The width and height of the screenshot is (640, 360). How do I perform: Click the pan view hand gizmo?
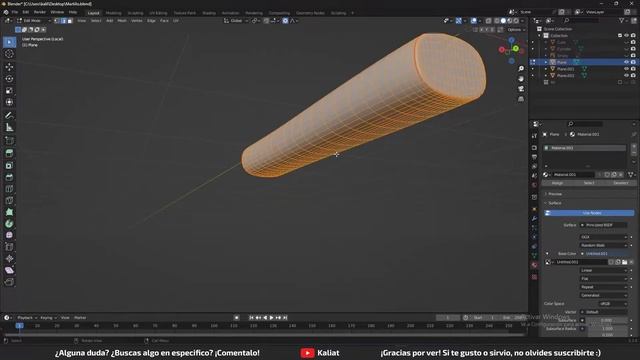(521, 78)
